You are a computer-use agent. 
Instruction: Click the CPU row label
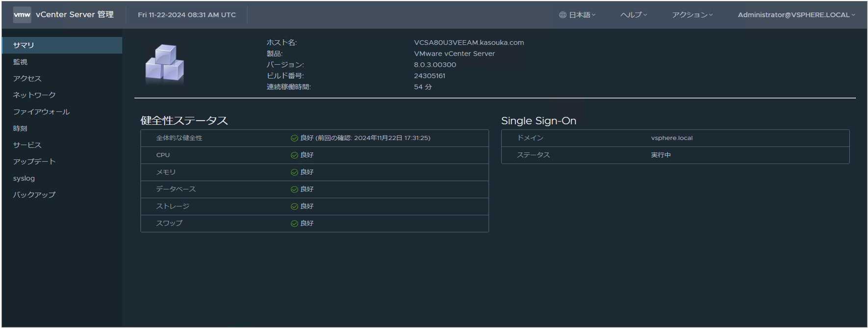coord(163,155)
